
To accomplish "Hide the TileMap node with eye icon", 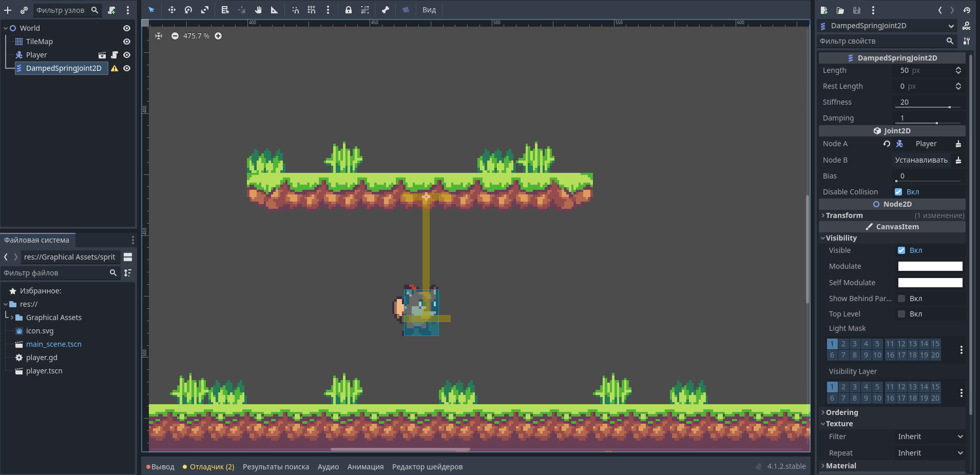I will coord(127,42).
